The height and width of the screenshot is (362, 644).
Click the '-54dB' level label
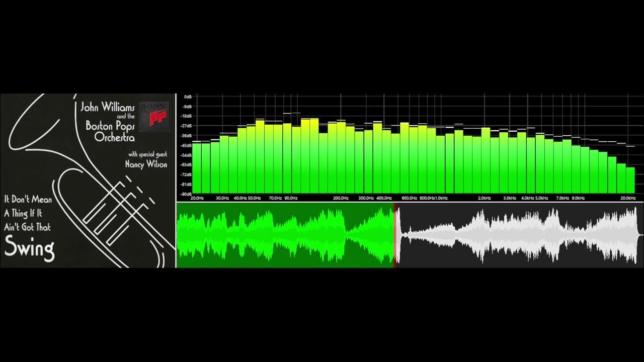click(187, 155)
